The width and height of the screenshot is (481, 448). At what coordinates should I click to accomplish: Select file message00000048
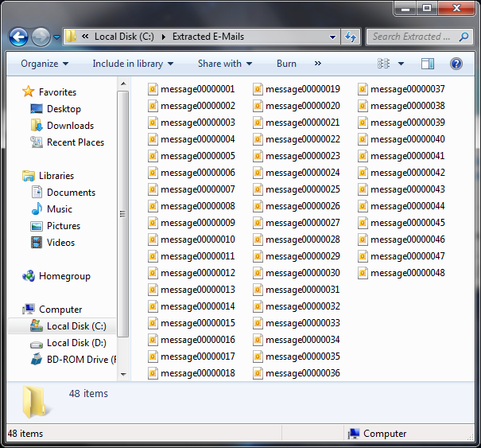407,273
